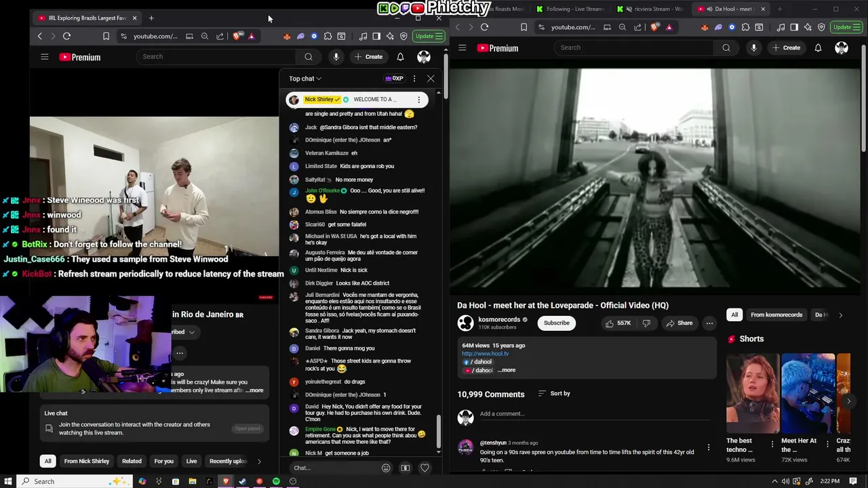Open notifications bell in right YouTube window
868x488 pixels.
click(818, 47)
